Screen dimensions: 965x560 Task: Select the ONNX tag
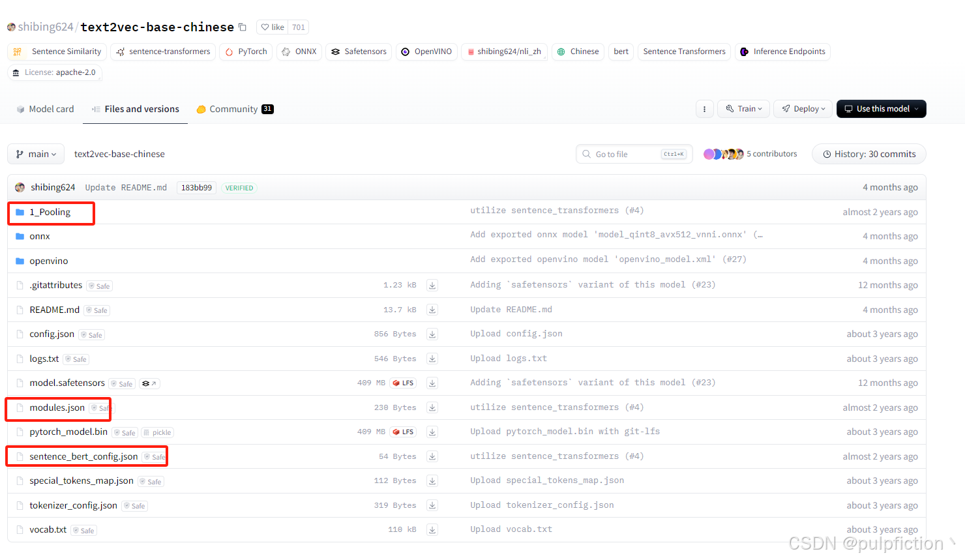coord(299,52)
